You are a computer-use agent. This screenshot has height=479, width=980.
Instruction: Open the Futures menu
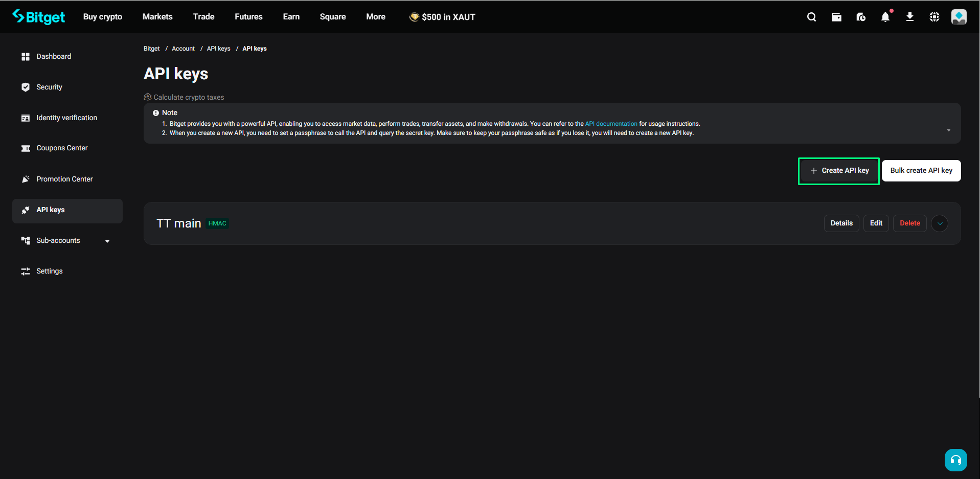(x=248, y=17)
